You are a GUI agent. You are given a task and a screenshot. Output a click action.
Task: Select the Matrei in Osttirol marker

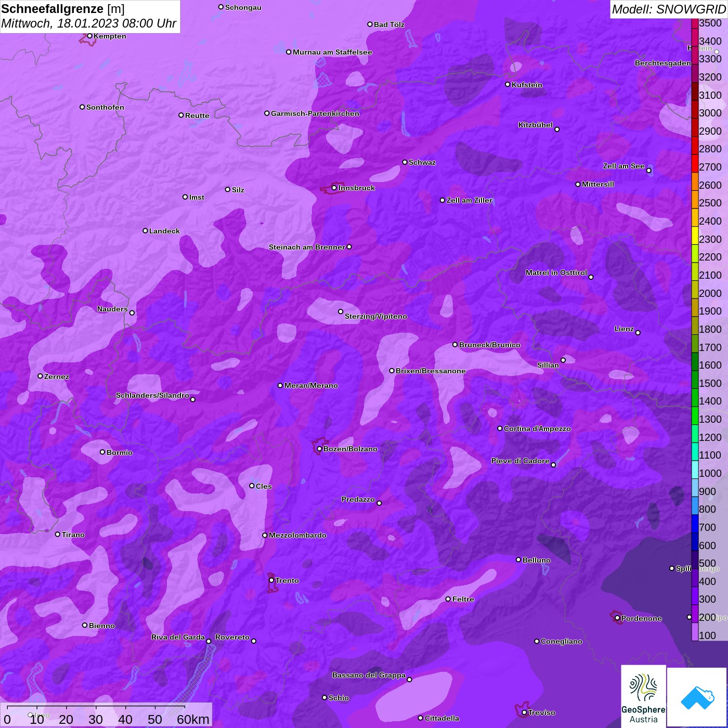tap(591, 277)
